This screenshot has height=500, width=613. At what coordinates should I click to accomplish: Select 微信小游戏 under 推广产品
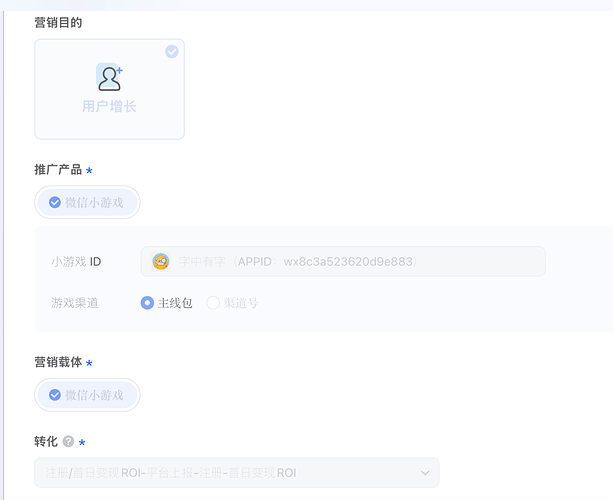[87, 202]
